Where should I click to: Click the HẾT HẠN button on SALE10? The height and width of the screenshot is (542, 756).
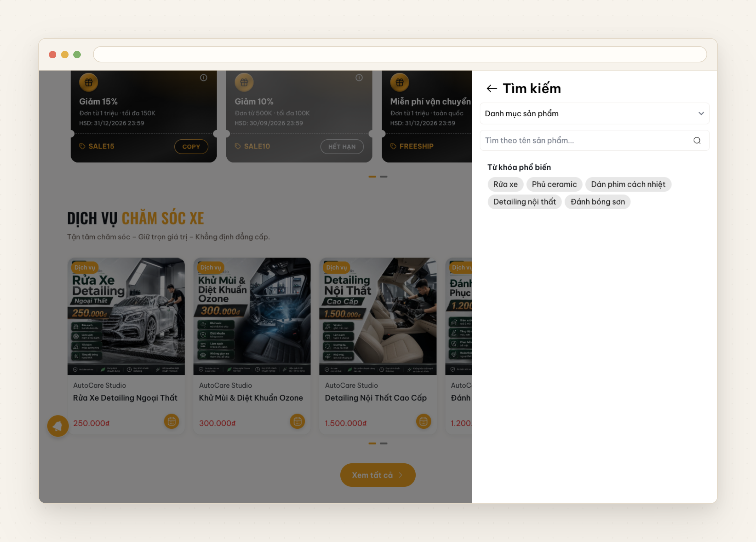342,147
